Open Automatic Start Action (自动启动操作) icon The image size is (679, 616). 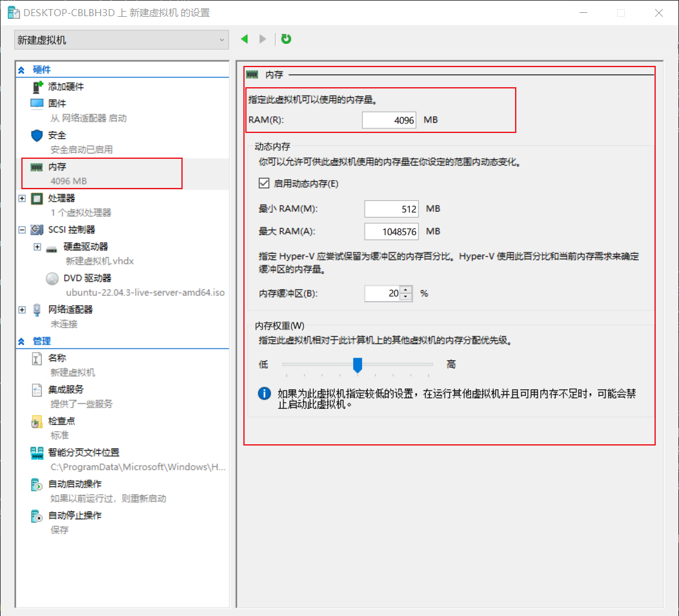[37, 484]
